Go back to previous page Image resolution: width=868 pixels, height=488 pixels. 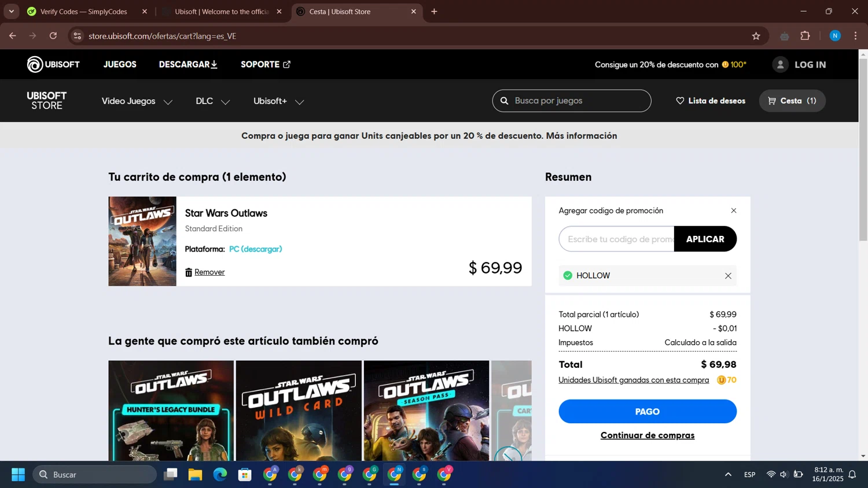point(13,36)
